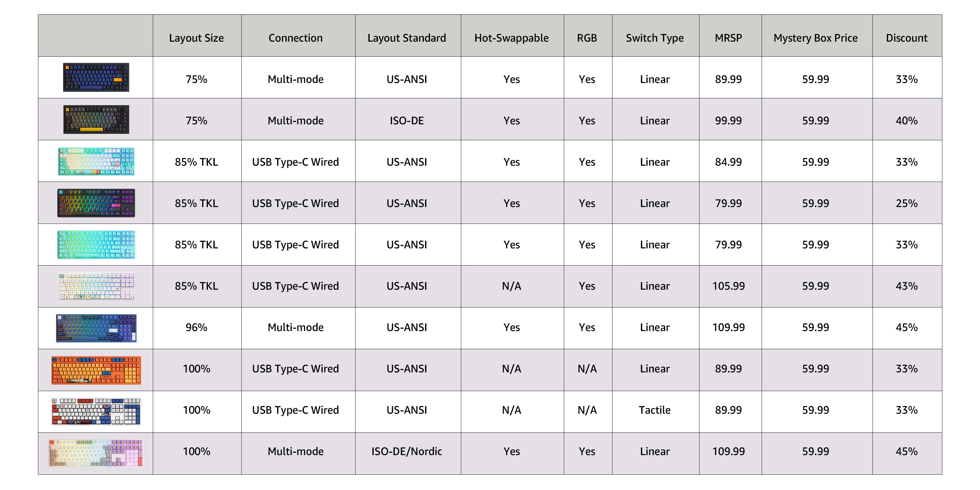The height and width of the screenshot is (490, 980).
Task: Open the pastel multicolor ISO-DE/Nordic keyboard thumbnail
Action: (x=96, y=453)
